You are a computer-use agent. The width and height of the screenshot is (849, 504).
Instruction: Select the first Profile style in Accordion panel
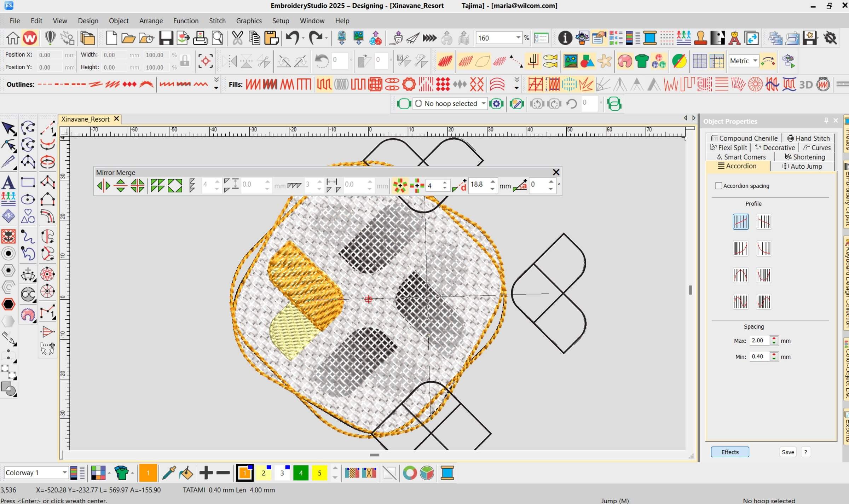[740, 221]
